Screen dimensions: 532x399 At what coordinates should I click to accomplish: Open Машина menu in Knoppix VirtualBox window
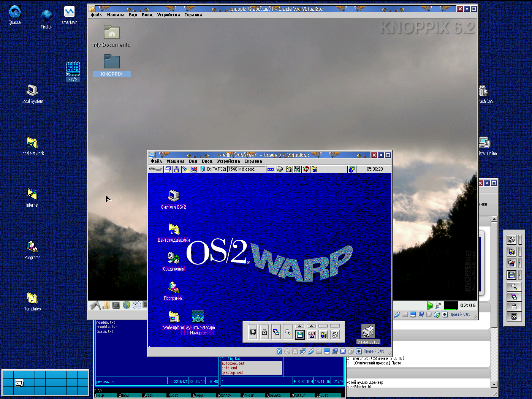coord(116,15)
